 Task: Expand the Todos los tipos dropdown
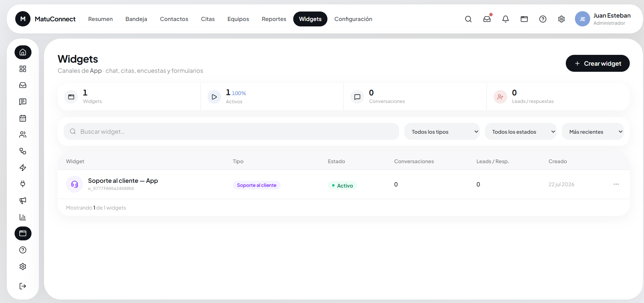coord(442,132)
